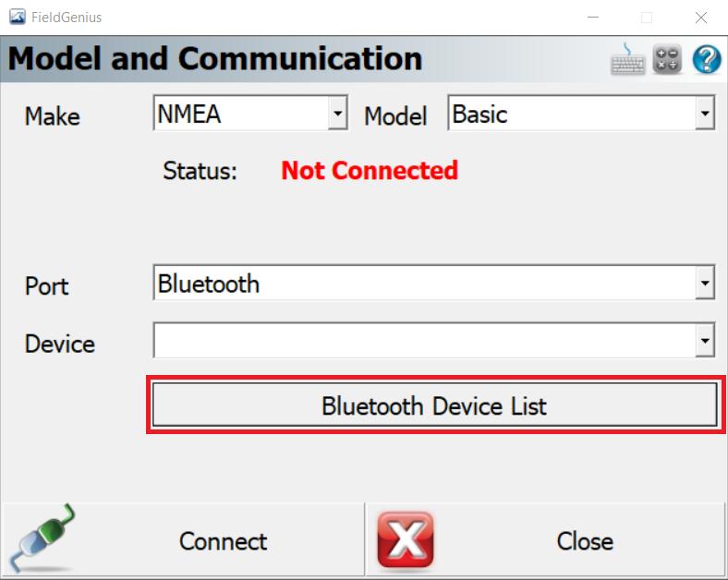Close the FieldGenius window with X

(x=701, y=18)
